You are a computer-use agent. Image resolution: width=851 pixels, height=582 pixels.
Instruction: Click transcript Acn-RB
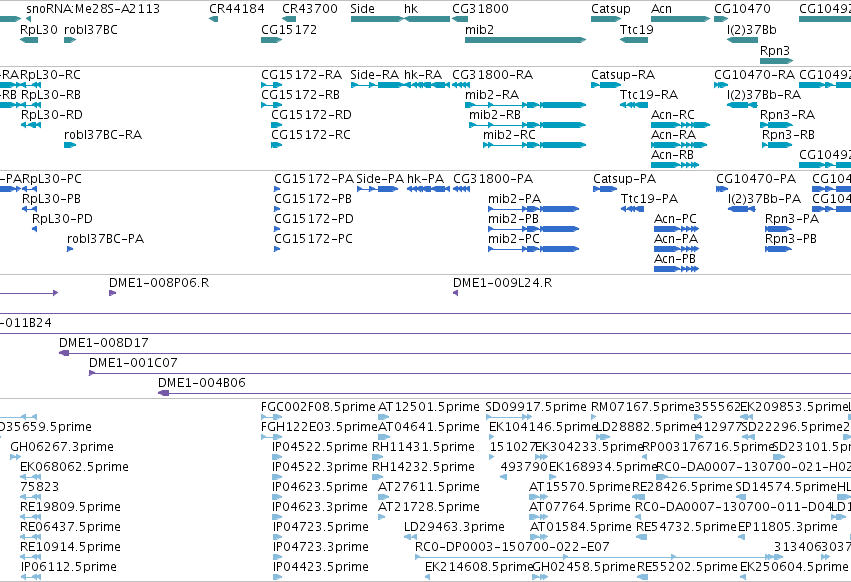(672, 155)
